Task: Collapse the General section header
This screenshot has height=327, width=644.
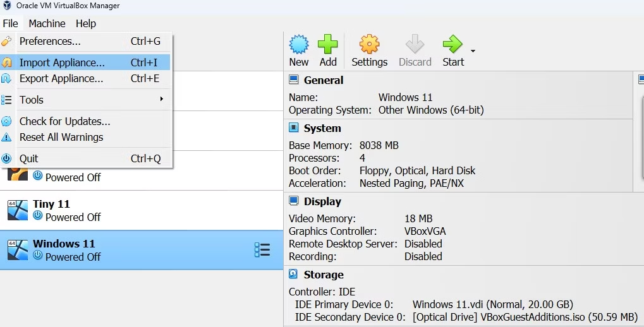Action: pyautogui.click(x=323, y=80)
